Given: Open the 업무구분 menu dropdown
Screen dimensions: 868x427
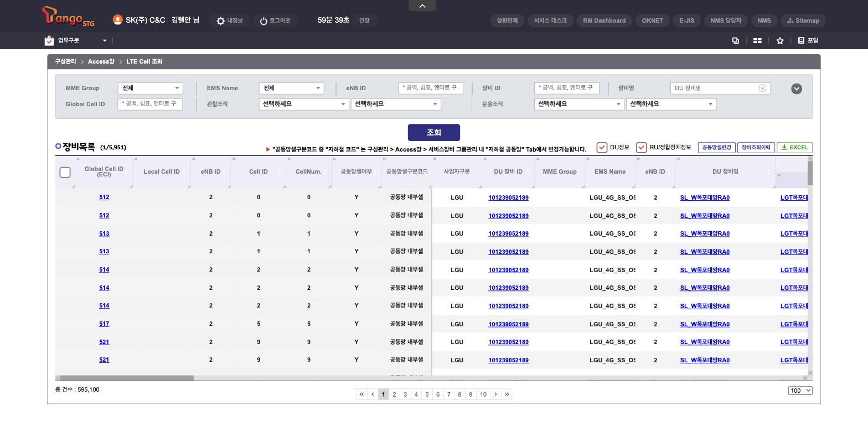Looking at the screenshot, I should pos(76,40).
